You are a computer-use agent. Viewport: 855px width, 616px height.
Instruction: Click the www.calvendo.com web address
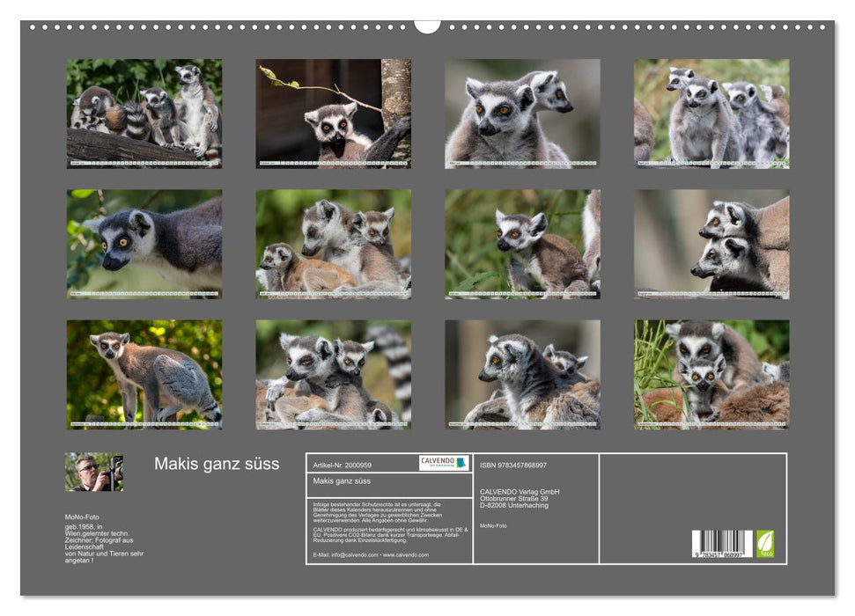coord(407,555)
